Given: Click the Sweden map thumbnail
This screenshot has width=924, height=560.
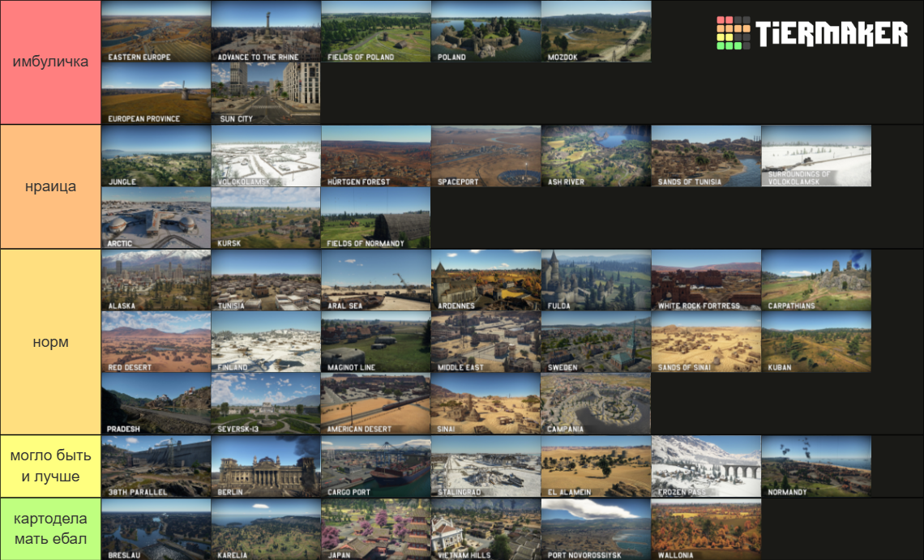Looking at the screenshot, I should 597,342.
